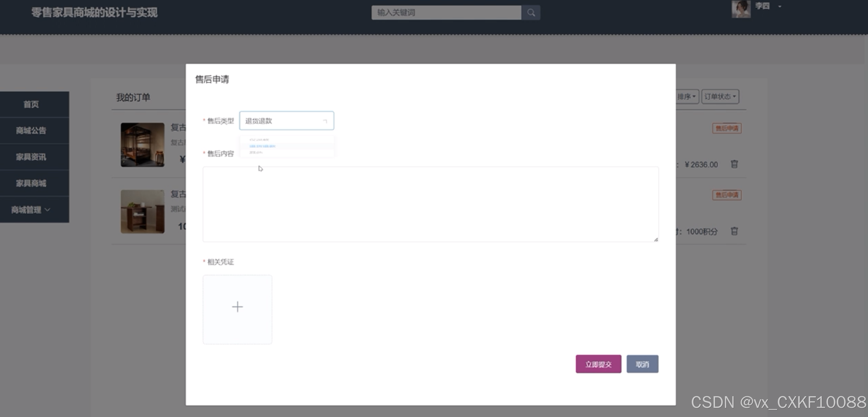Image resolution: width=868 pixels, height=417 pixels.
Task: Click 售后申请 tag on first order
Action: pos(727,128)
